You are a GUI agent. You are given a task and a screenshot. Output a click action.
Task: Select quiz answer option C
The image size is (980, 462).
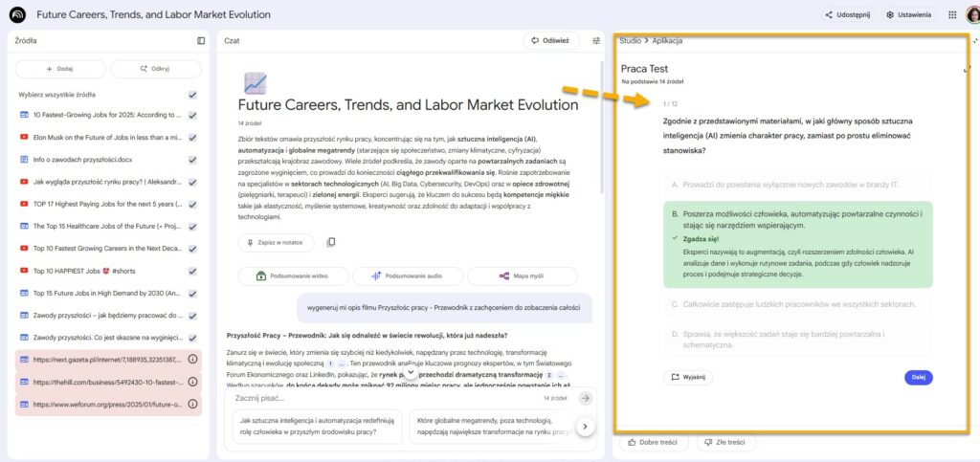tap(794, 304)
